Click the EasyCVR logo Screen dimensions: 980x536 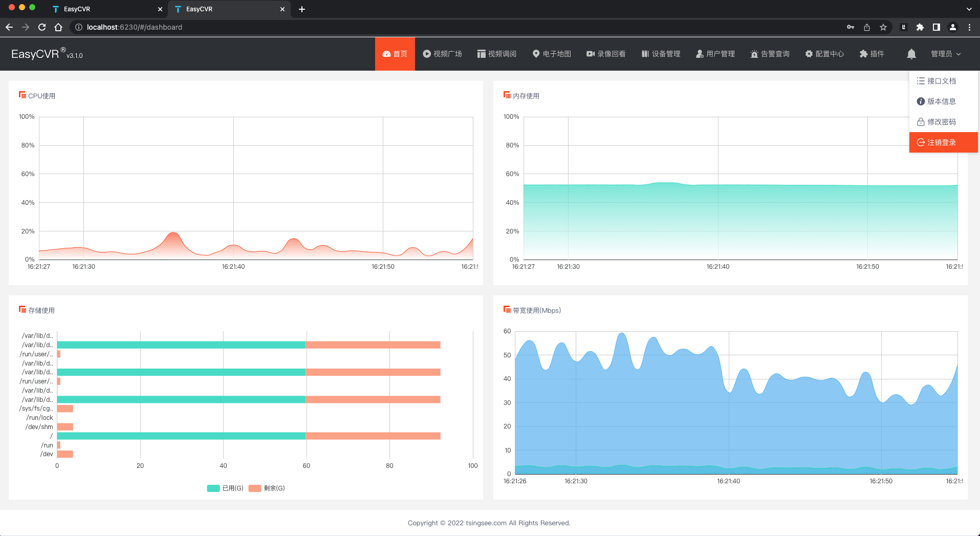click(47, 54)
